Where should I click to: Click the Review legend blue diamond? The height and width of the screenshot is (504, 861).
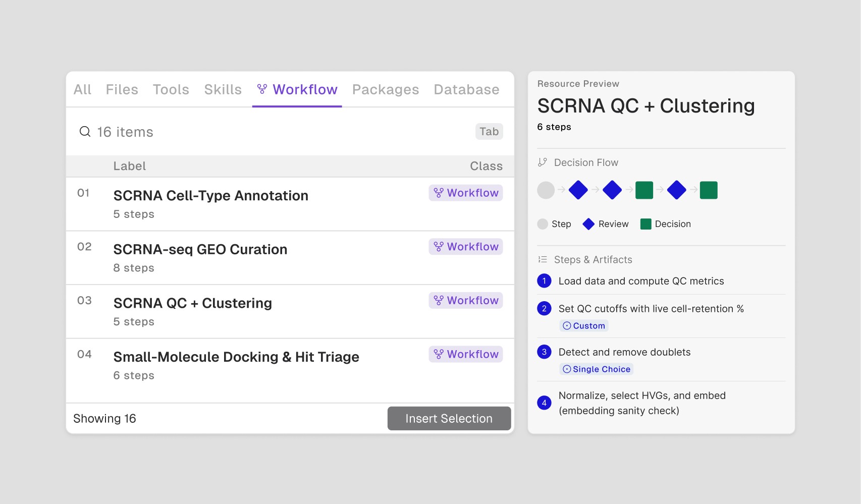coord(588,224)
